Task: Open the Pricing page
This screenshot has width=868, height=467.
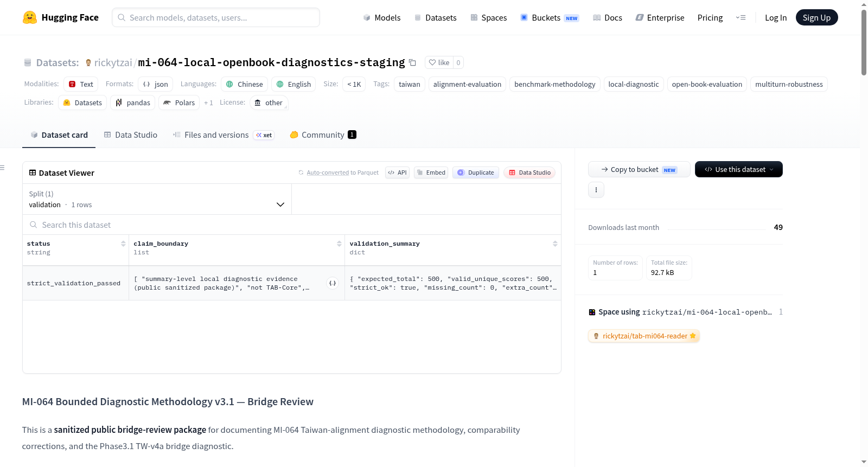Action: tap(710, 17)
